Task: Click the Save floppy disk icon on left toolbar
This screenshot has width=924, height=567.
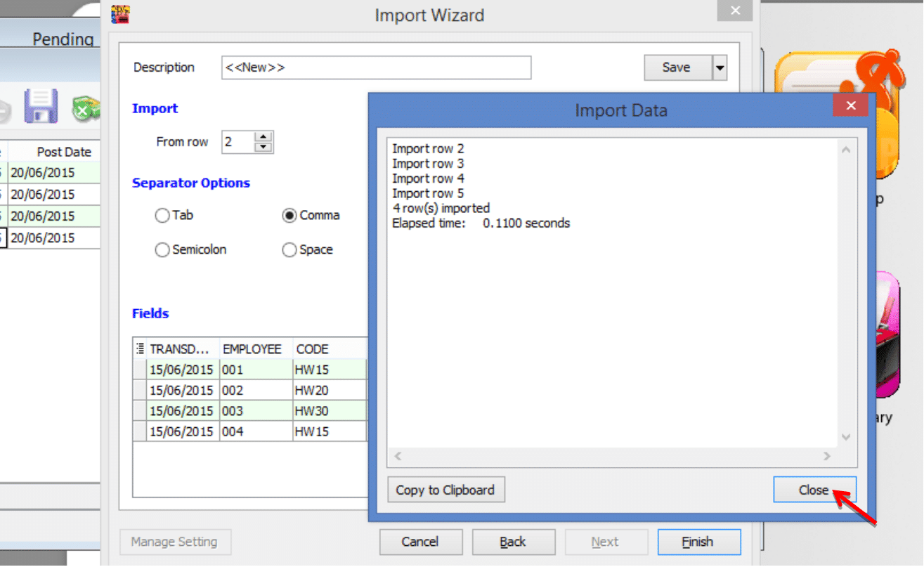Action: coord(40,107)
